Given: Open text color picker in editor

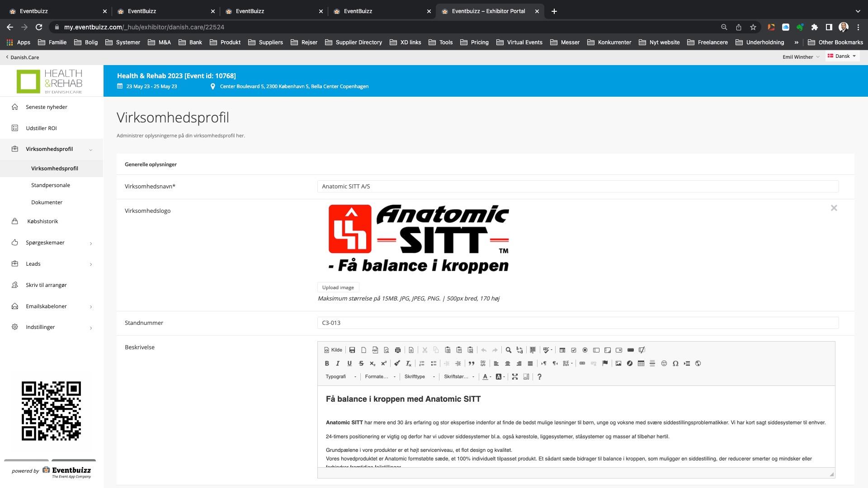Looking at the screenshot, I should (x=486, y=377).
